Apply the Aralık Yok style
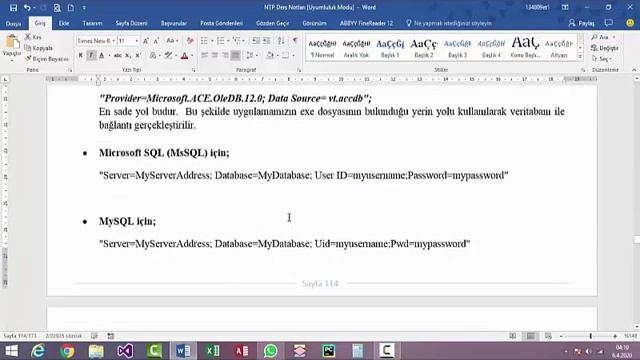The width and height of the screenshot is (640, 360). [x=356, y=48]
